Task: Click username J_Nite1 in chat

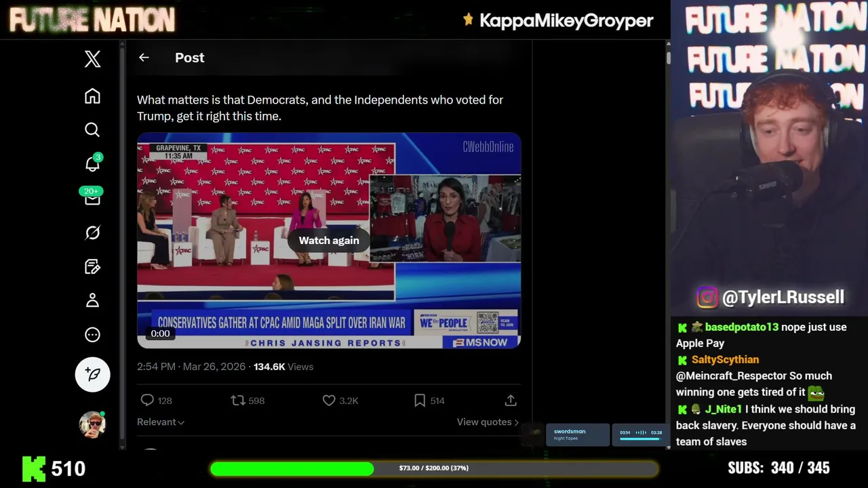Action: tap(724, 409)
